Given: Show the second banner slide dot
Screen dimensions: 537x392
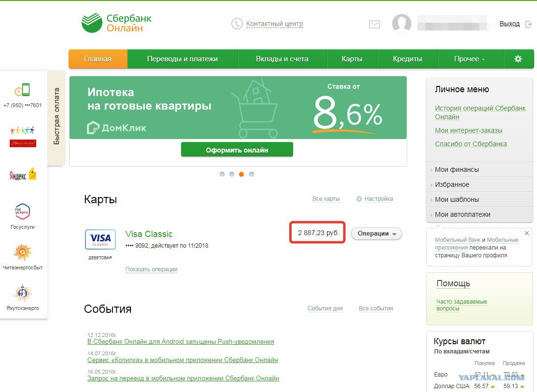Looking at the screenshot, I should (232, 174).
